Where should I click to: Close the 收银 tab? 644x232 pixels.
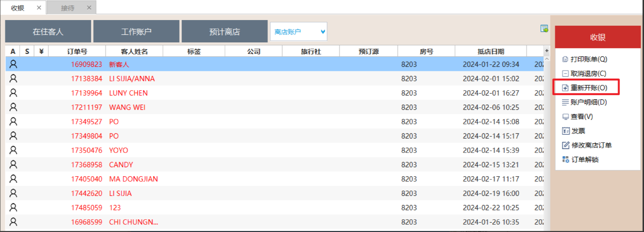pos(39,7)
